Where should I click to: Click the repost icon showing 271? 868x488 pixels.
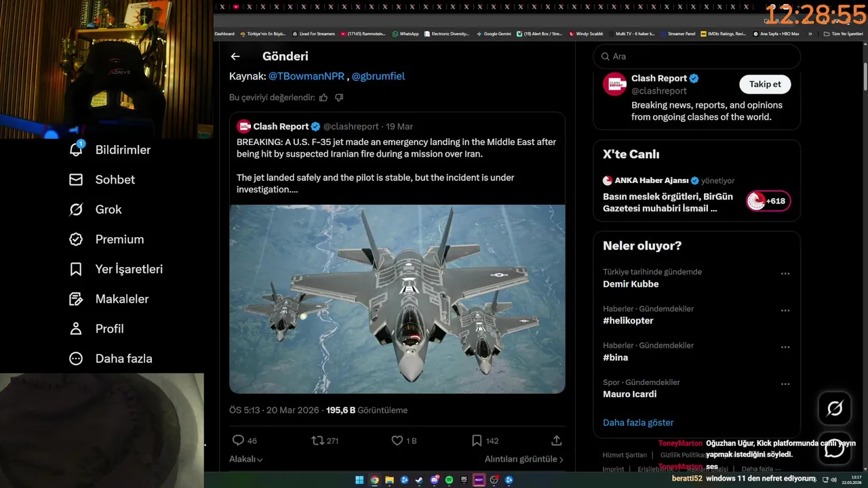click(317, 441)
